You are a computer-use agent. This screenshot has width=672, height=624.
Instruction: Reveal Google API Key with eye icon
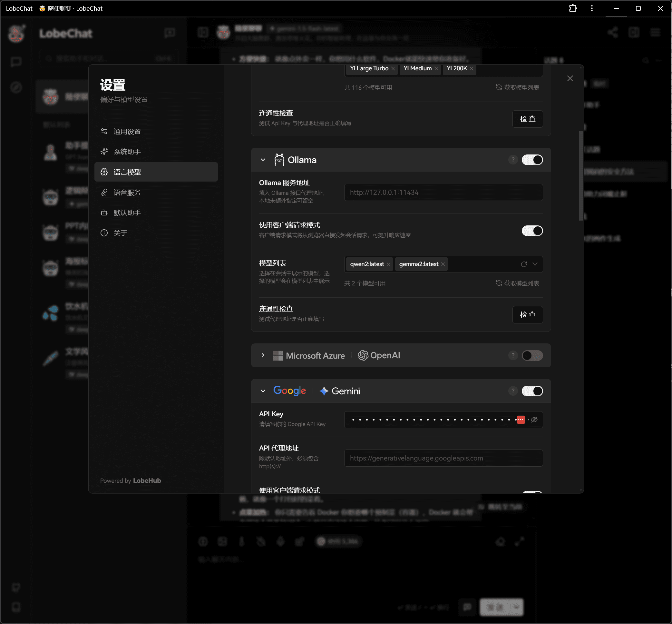coord(534,420)
